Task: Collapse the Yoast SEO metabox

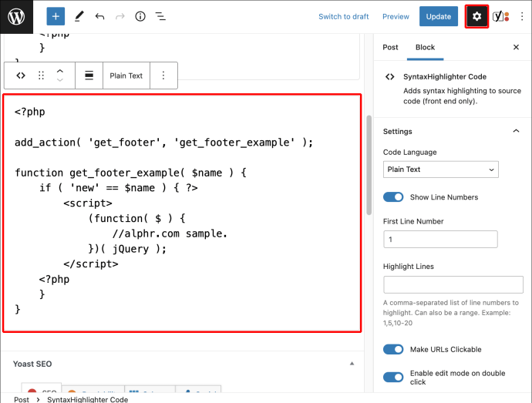Action: tap(352, 364)
